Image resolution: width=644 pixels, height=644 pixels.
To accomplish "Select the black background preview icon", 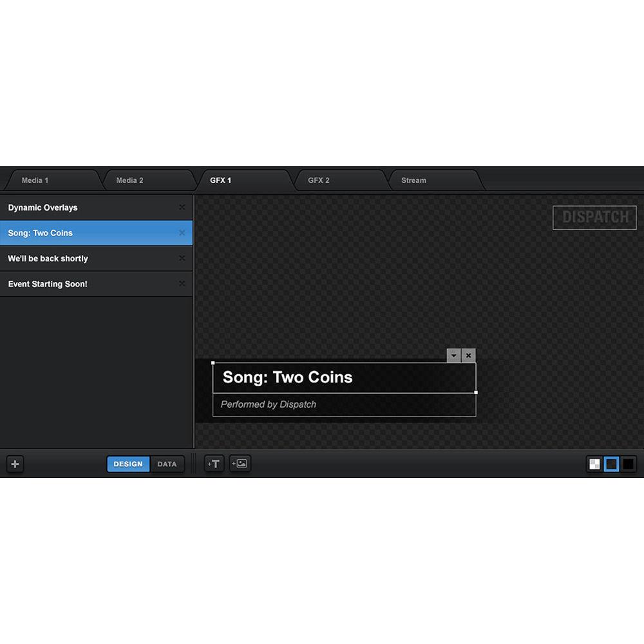I will [627, 464].
